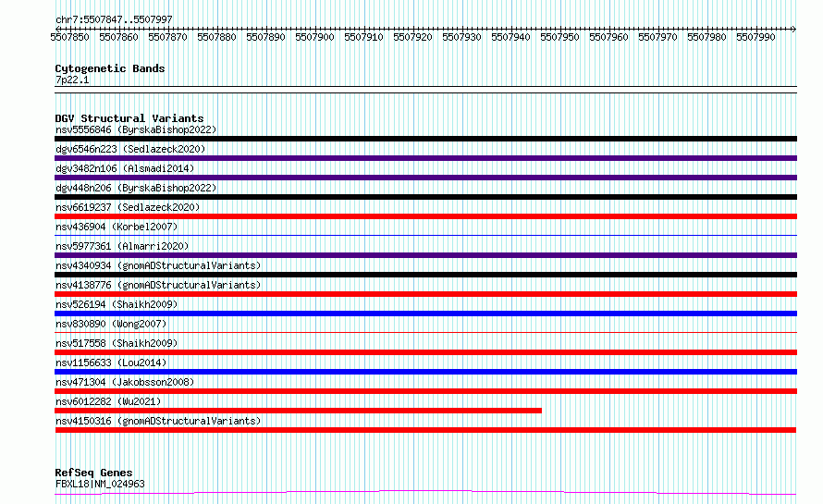Open the nsv526194 (Shaikh2009) label

point(117,304)
